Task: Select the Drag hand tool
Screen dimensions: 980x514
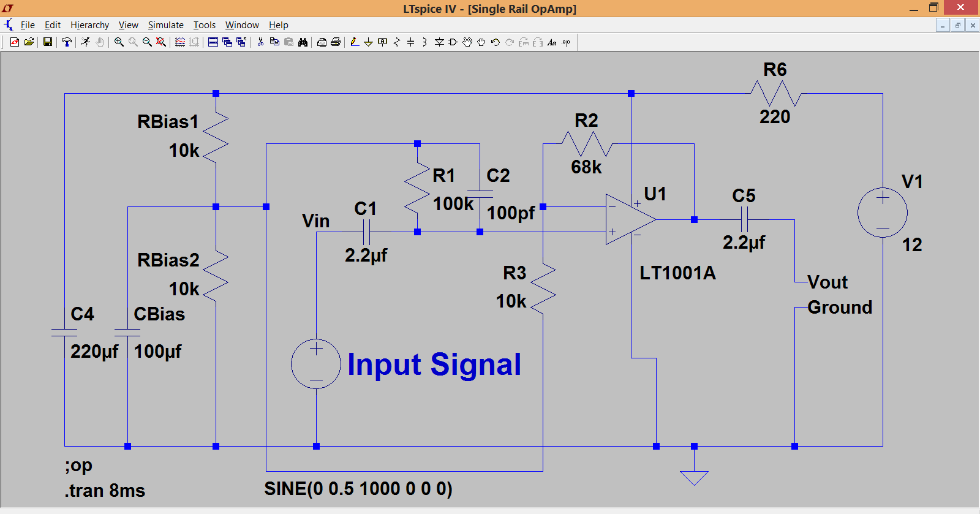Action: (481, 42)
